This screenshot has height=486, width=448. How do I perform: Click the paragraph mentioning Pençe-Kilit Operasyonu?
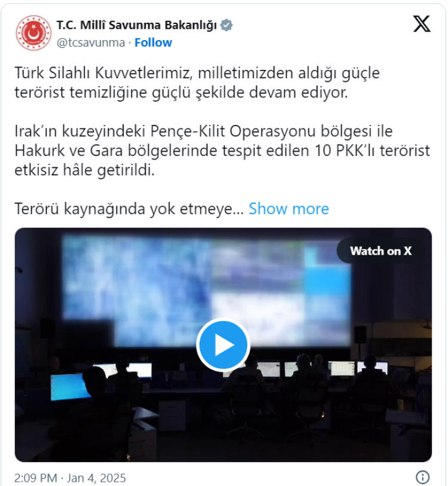(222, 150)
